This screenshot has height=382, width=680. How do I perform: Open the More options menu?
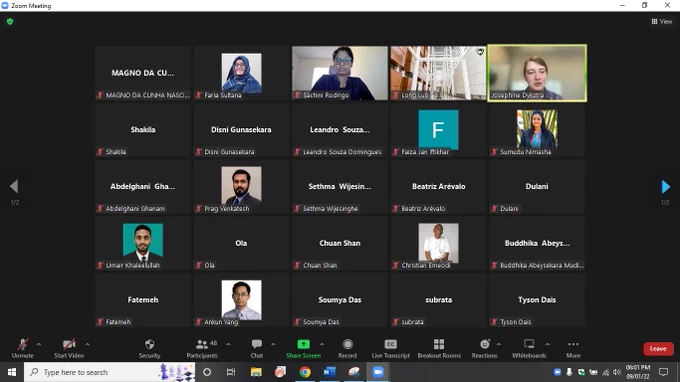573,348
